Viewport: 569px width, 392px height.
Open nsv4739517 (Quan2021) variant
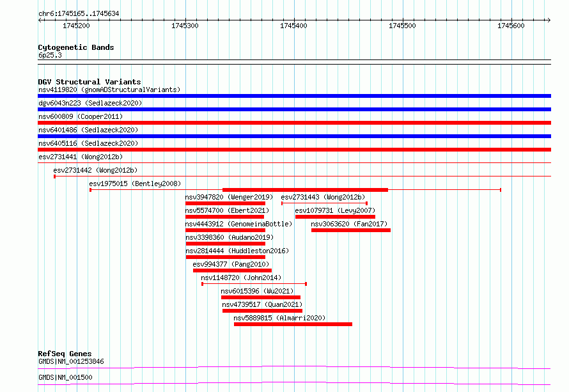tap(262, 304)
